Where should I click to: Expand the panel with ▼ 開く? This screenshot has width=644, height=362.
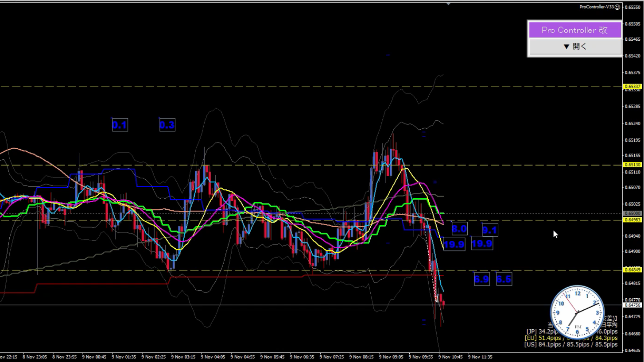pos(575,46)
